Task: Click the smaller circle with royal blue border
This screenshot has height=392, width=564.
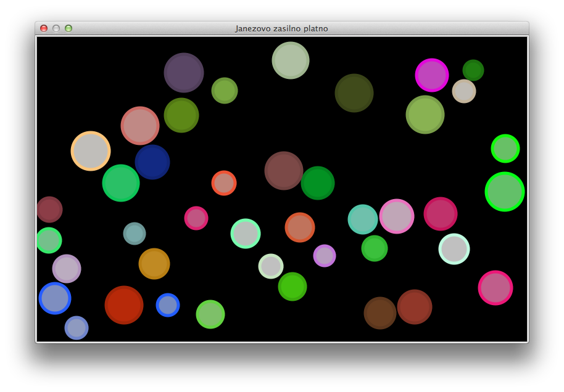Action: 168,305
